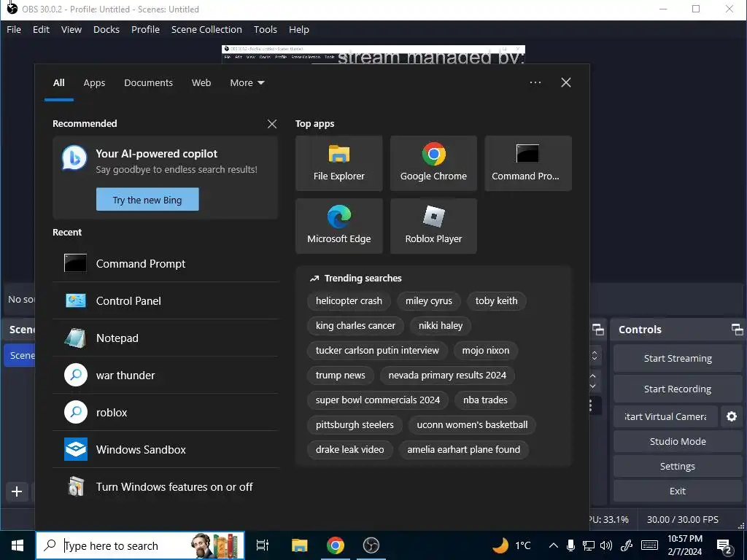The width and height of the screenshot is (747, 560).
Task: Expand the More filter dropdown
Action: point(247,83)
